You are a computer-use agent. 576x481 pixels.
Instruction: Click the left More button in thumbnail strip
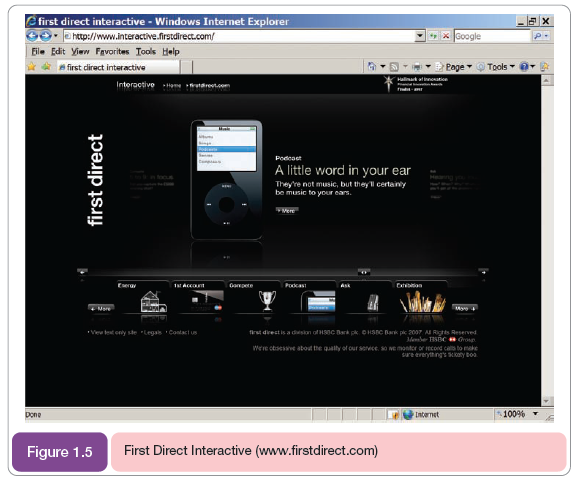pyautogui.click(x=101, y=308)
